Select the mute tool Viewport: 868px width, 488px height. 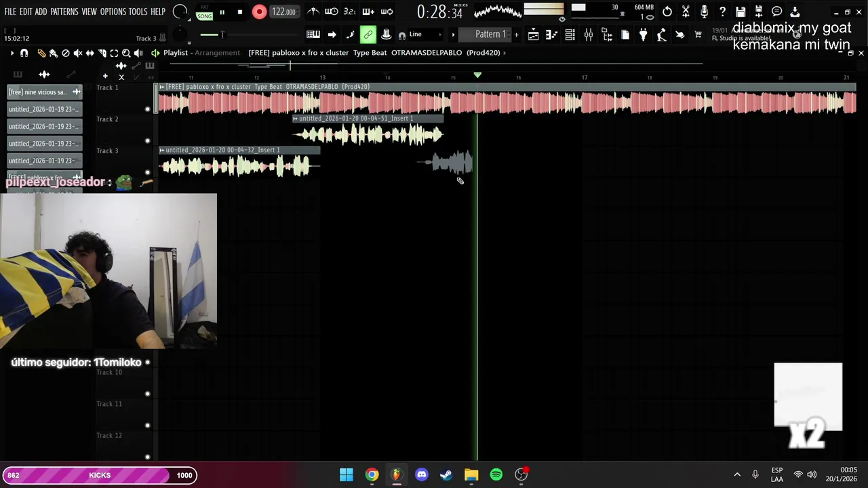tap(78, 53)
